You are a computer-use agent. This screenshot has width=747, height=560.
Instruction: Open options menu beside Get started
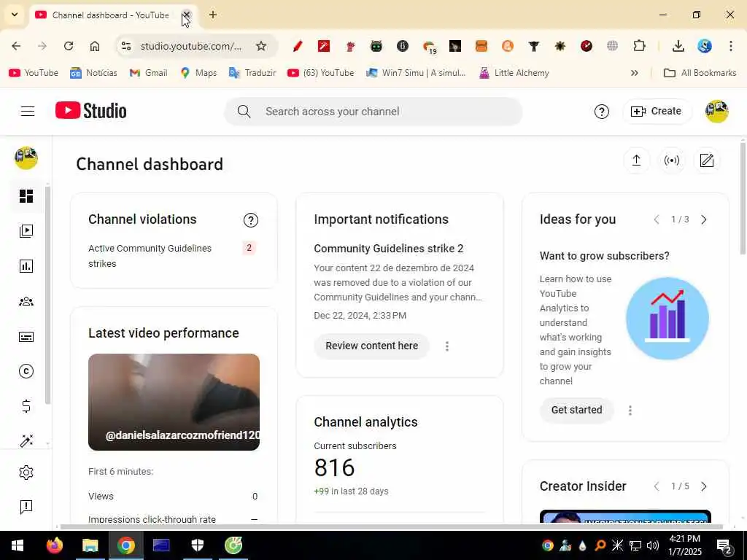[630, 411]
